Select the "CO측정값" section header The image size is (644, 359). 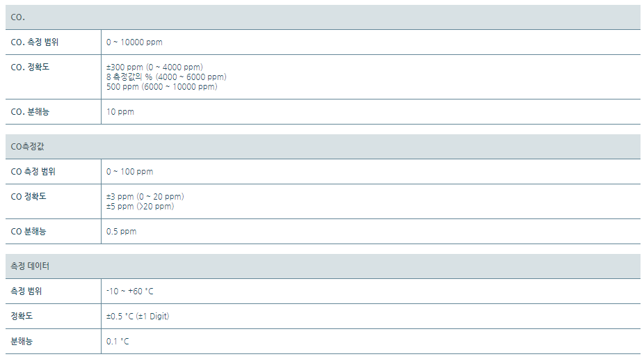29,147
